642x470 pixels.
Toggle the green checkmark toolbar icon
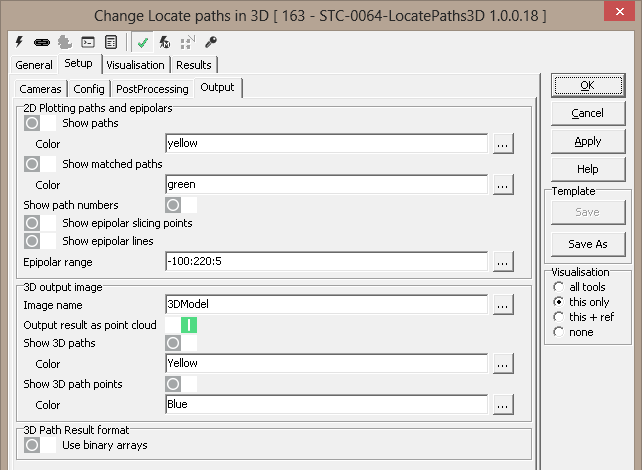143,43
